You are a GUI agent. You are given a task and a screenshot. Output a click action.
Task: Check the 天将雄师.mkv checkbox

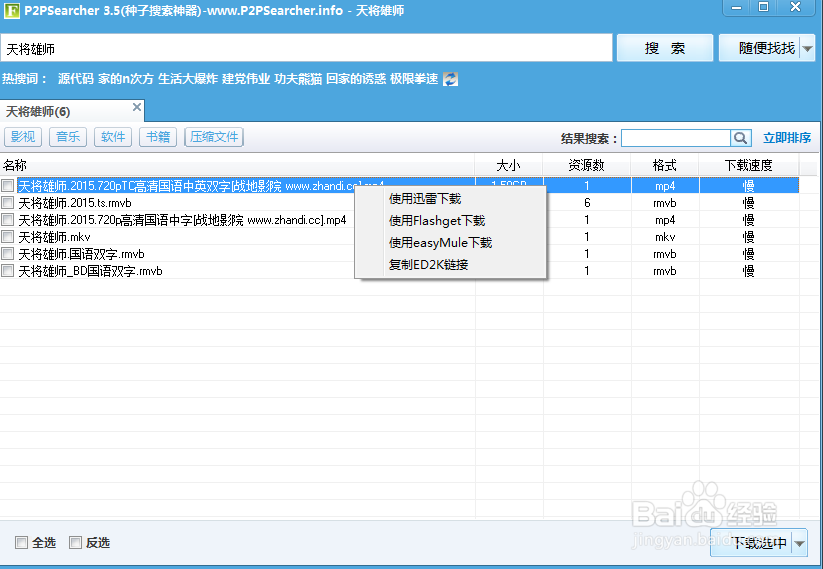8,237
